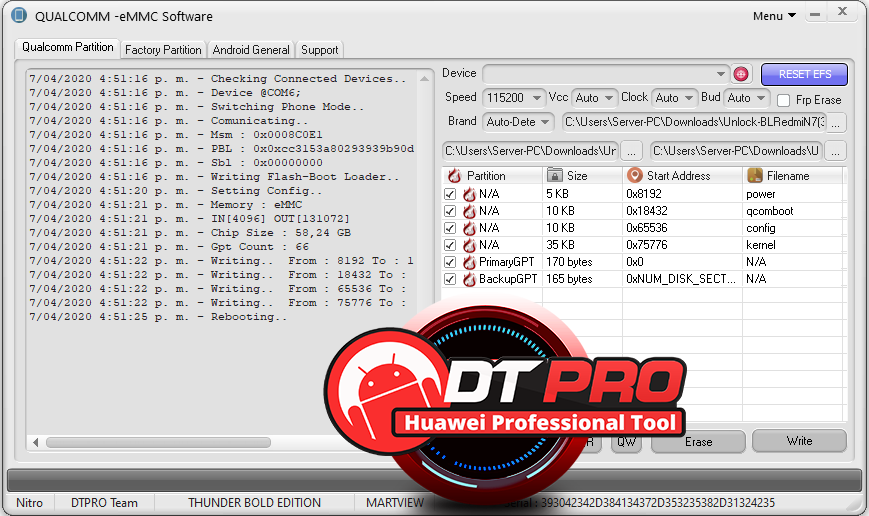
Task: Select the 35 KB size cell
Action: pyautogui.click(x=582, y=245)
